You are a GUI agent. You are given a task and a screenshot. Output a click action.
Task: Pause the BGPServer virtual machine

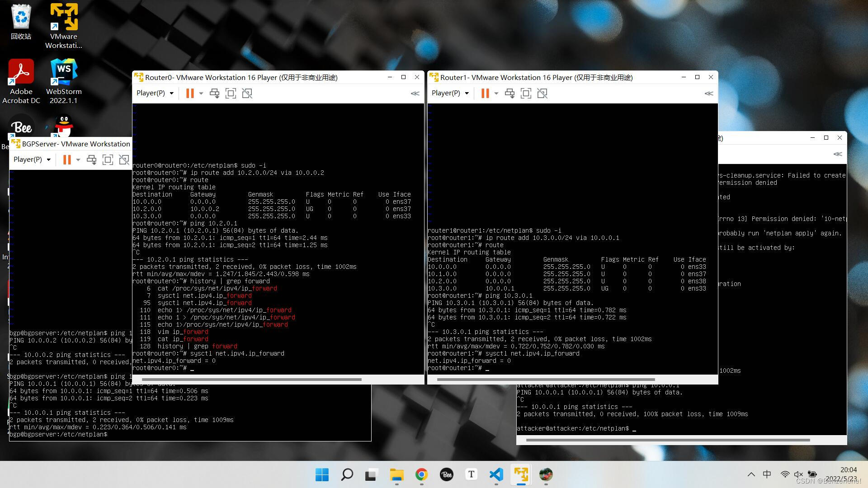[67, 160]
